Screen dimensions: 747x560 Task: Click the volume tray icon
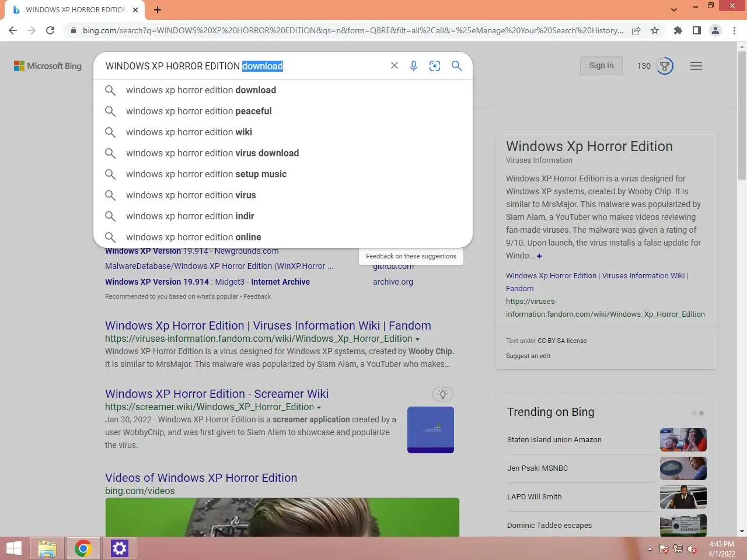pyautogui.click(x=692, y=549)
